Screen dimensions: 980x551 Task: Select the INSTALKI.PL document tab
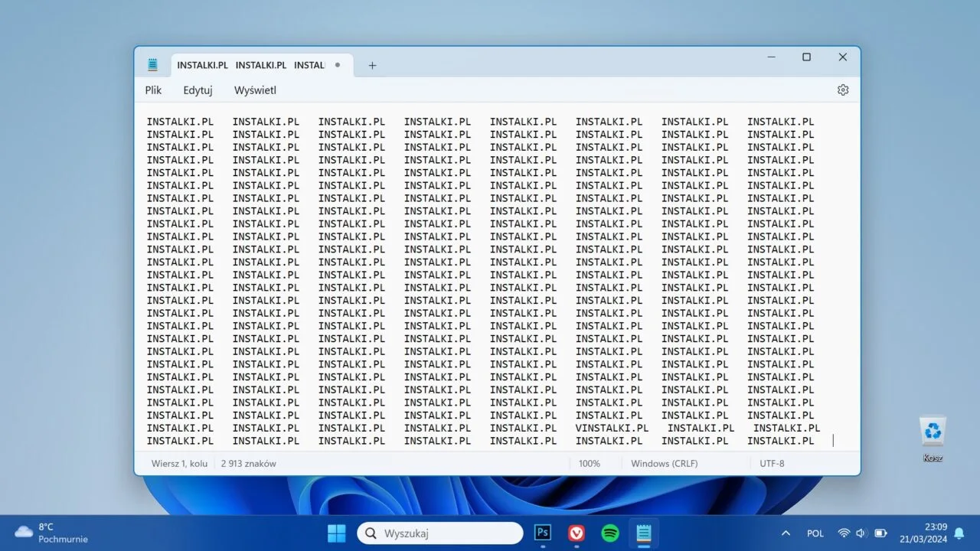263,65
